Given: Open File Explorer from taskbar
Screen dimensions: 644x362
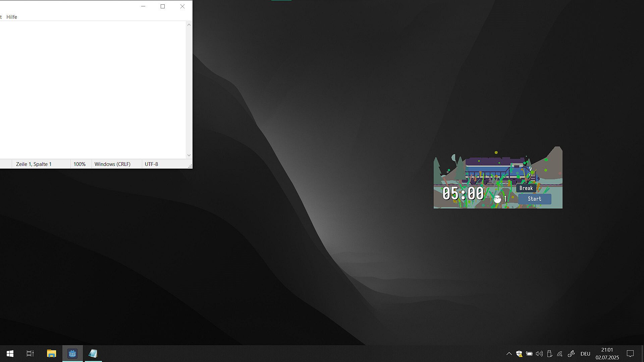Looking at the screenshot, I should (51, 353).
